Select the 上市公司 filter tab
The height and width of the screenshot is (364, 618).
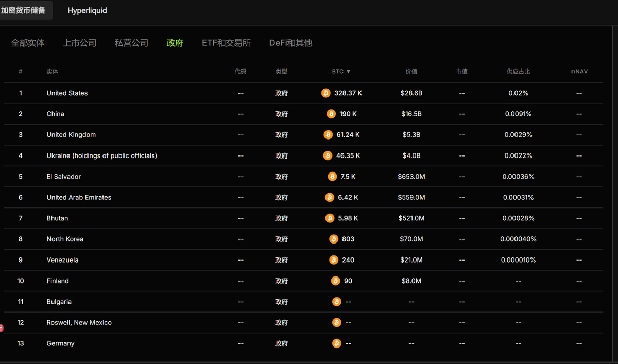coord(80,43)
